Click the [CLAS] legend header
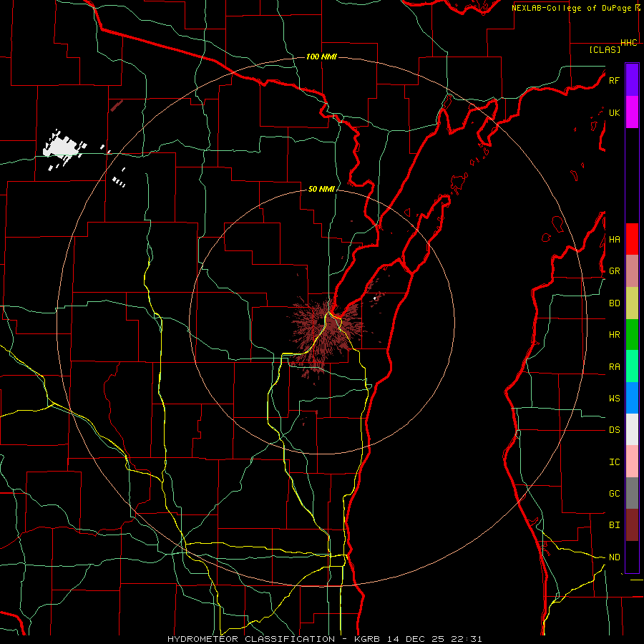This screenshot has height=644, width=644. pos(605,49)
